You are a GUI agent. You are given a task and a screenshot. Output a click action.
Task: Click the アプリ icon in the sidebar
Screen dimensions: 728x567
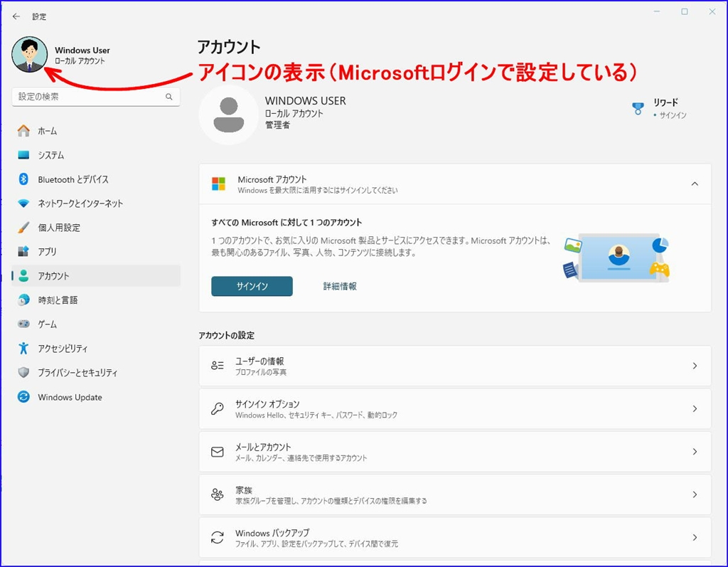[23, 251]
